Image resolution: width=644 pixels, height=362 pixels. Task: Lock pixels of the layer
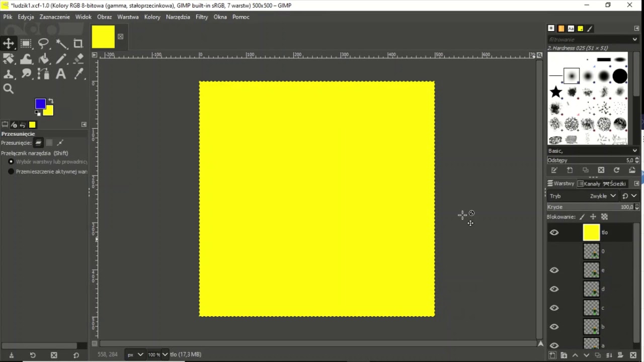(x=582, y=217)
